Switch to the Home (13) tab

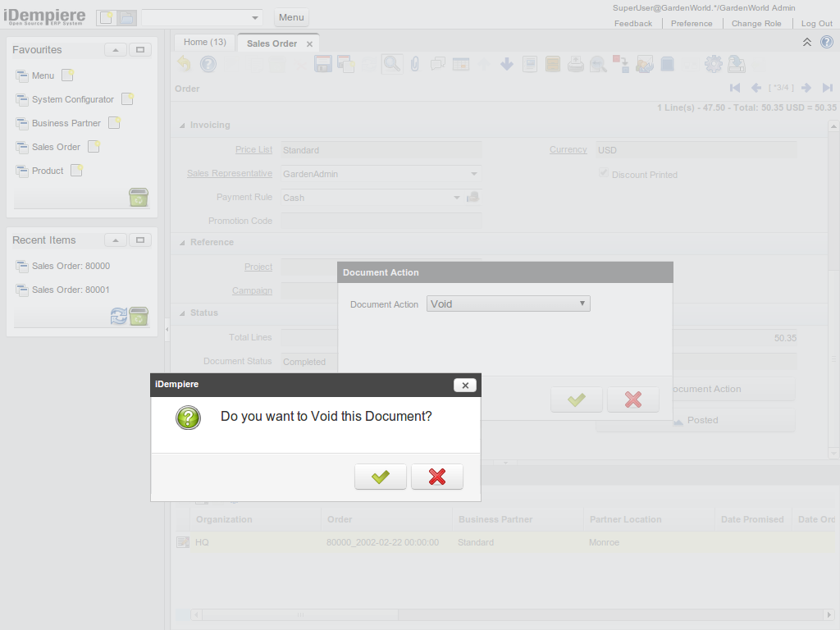pos(204,42)
